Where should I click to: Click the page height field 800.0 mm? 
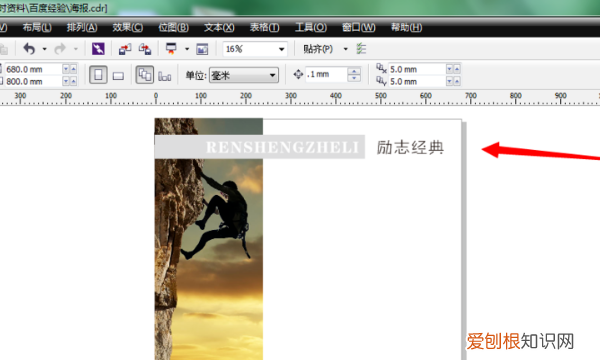33,81
